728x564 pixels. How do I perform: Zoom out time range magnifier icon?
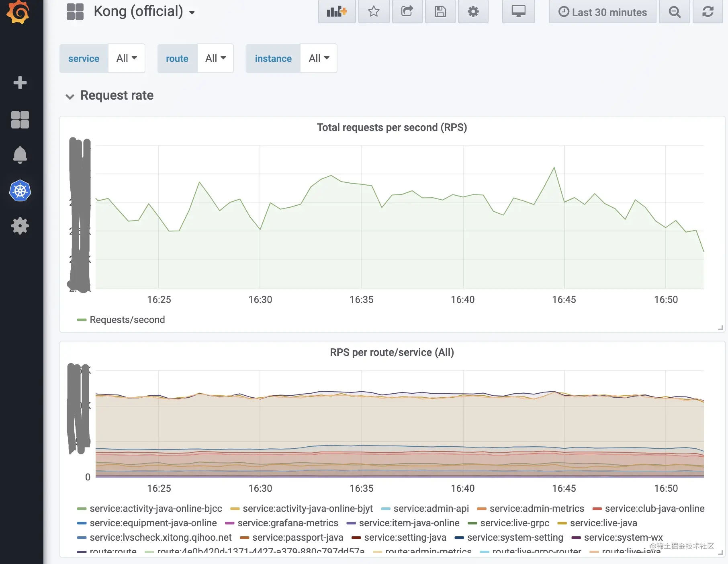click(675, 12)
